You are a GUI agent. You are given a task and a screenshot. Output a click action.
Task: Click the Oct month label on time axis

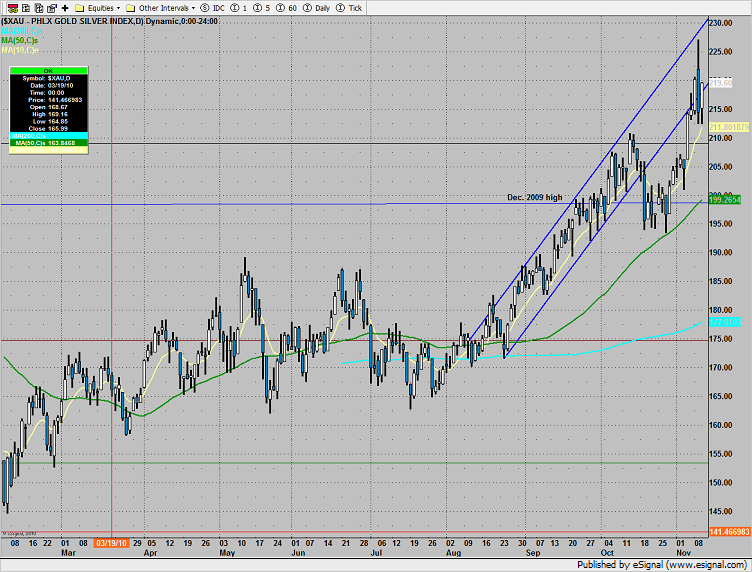607,553
